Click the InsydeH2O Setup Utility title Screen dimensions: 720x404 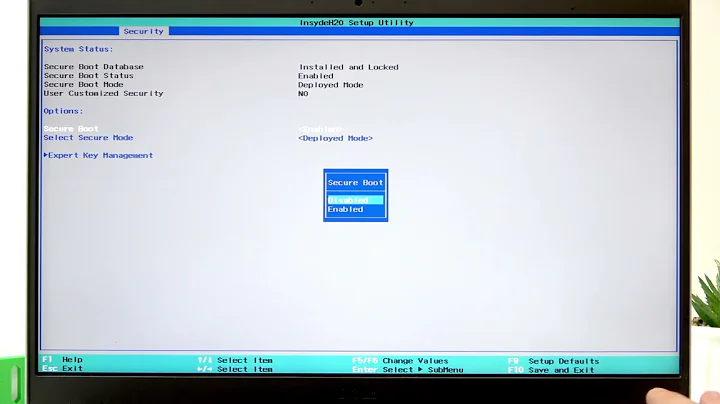click(x=356, y=22)
